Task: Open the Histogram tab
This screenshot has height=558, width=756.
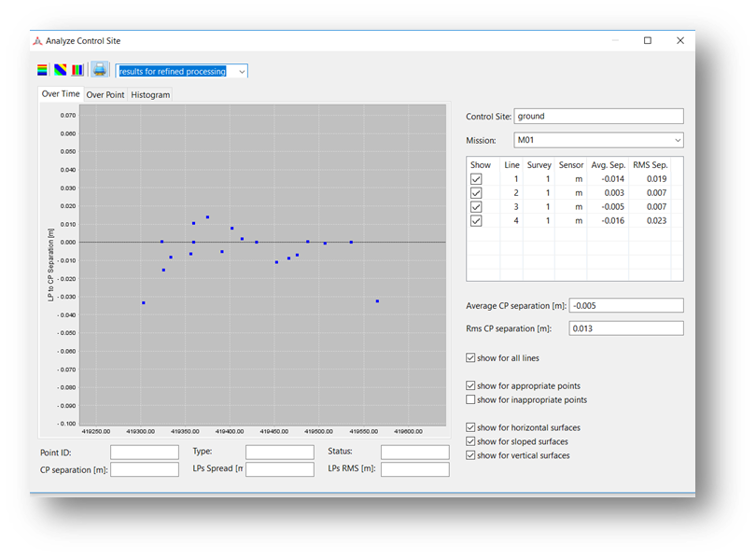Action: pyautogui.click(x=150, y=95)
